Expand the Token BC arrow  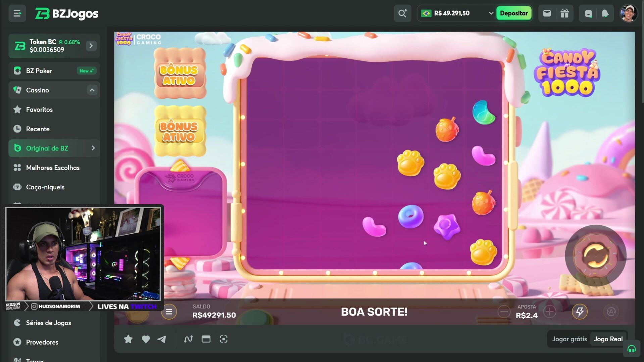click(x=91, y=46)
